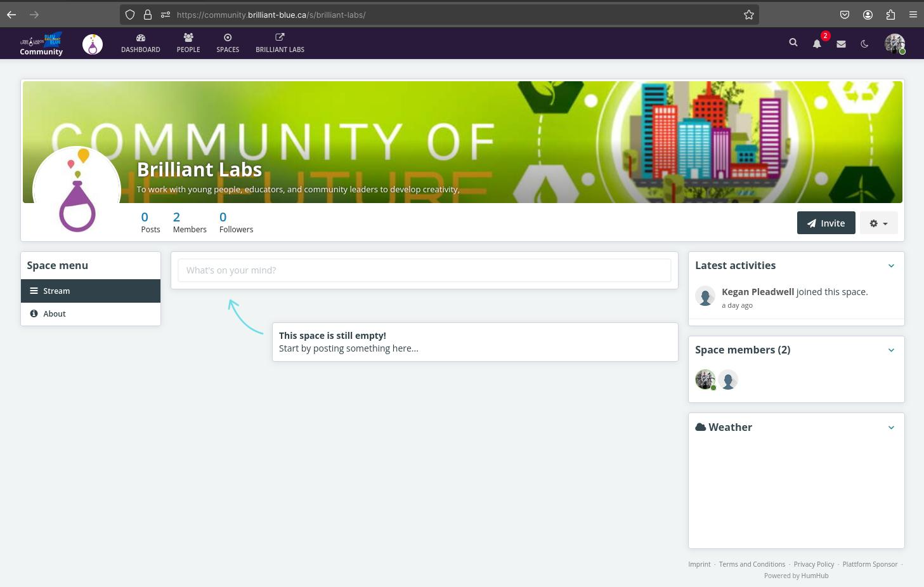The height and width of the screenshot is (587, 924).
Task: Select Stream in the Space menu
Action: [x=91, y=291]
